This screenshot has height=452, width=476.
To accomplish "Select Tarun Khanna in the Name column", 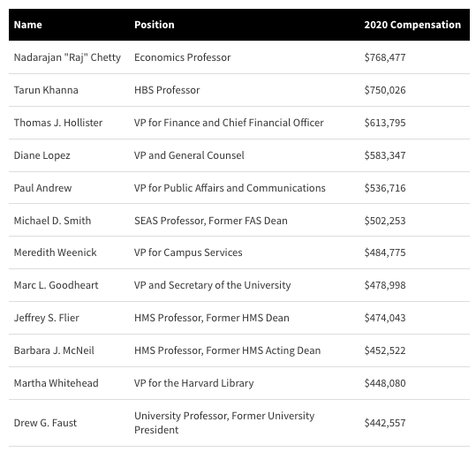I will click(x=46, y=90).
